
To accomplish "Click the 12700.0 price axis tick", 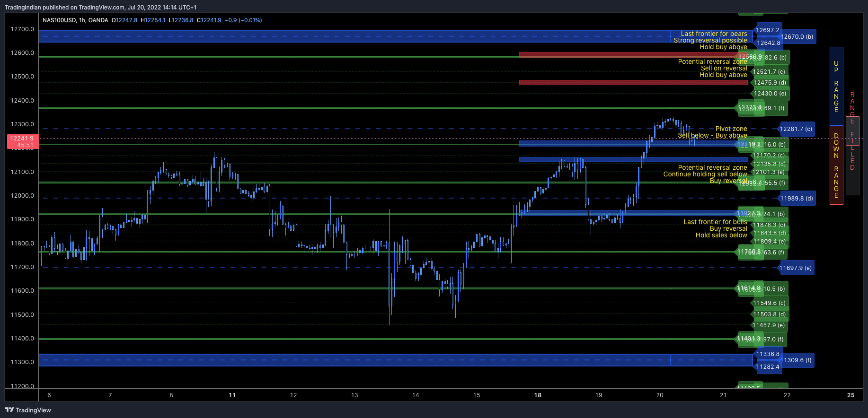I will (22, 29).
